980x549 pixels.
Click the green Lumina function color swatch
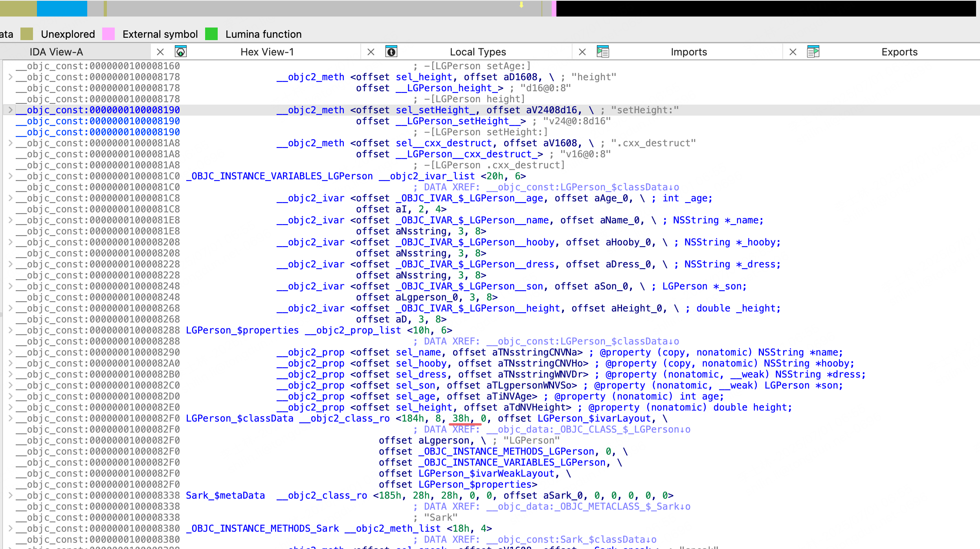(211, 34)
